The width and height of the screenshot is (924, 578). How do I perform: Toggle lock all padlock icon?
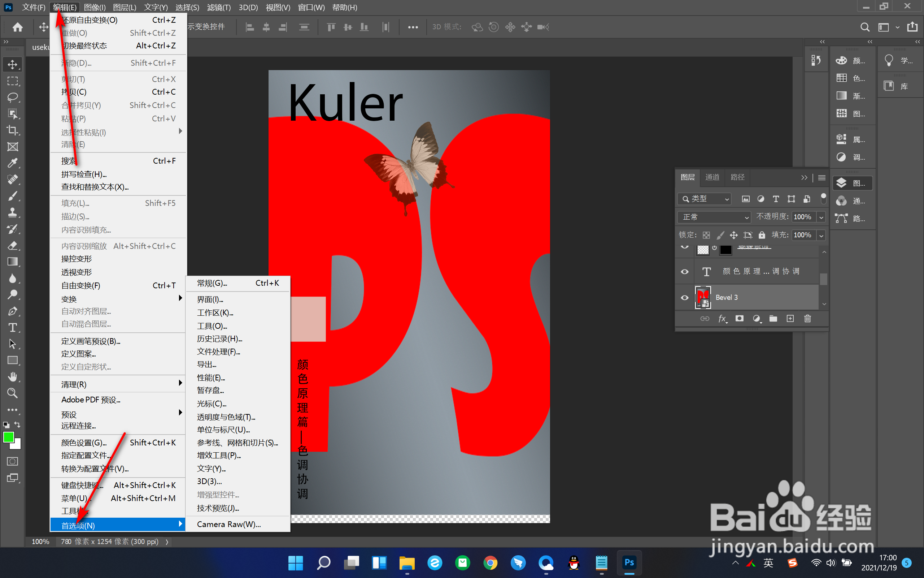[x=762, y=235]
